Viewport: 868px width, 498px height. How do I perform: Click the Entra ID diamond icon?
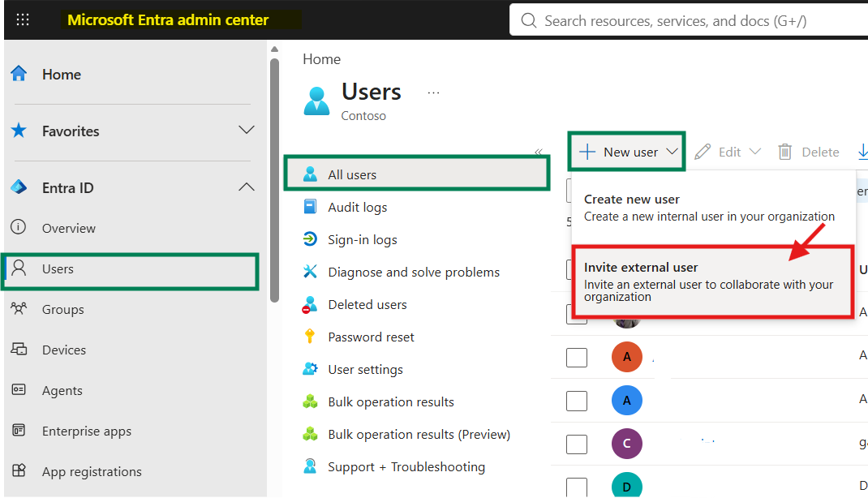click(19, 187)
